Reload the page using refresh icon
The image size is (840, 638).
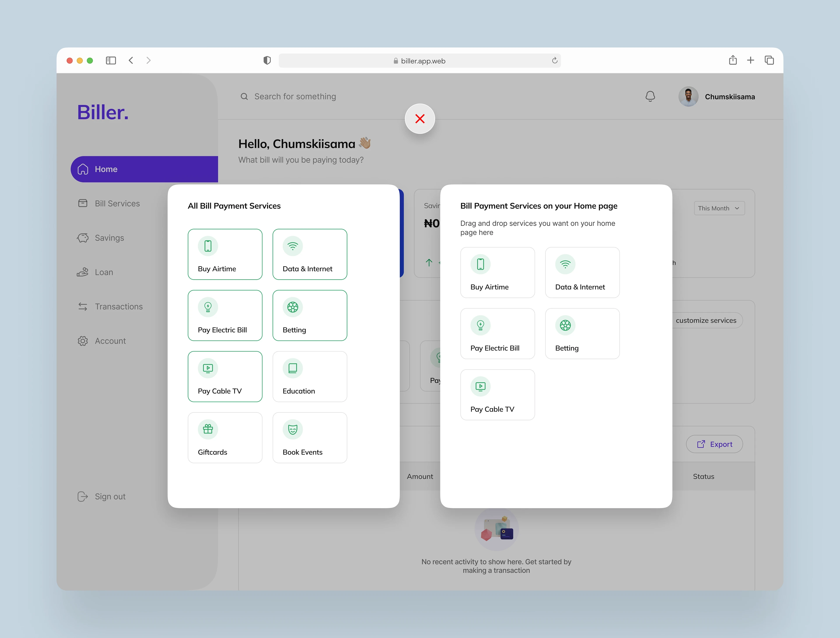[555, 60]
